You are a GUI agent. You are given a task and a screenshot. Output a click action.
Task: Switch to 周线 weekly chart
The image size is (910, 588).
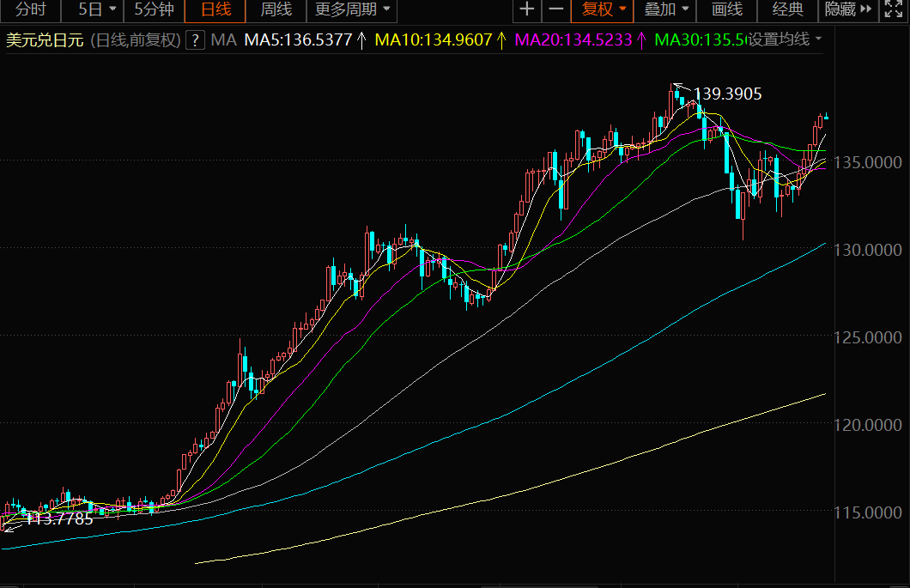click(276, 9)
